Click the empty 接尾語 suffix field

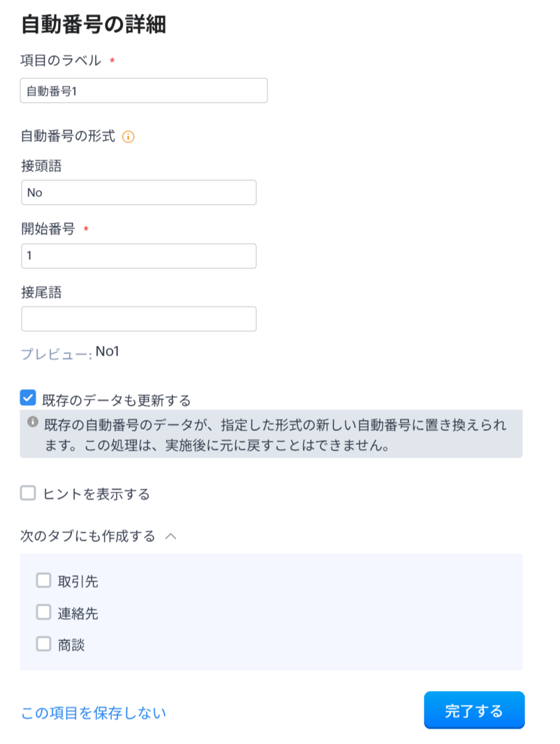[x=139, y=319]
